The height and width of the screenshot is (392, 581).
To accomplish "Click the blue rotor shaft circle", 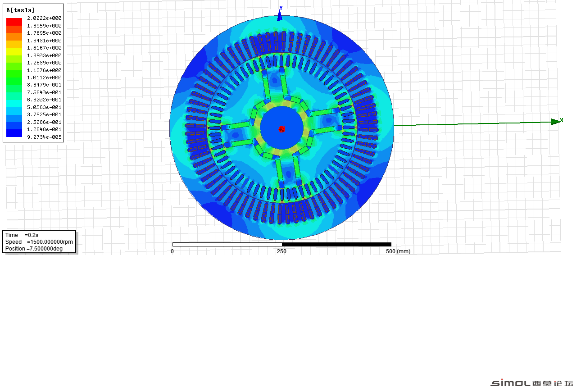I will (281, 128).
